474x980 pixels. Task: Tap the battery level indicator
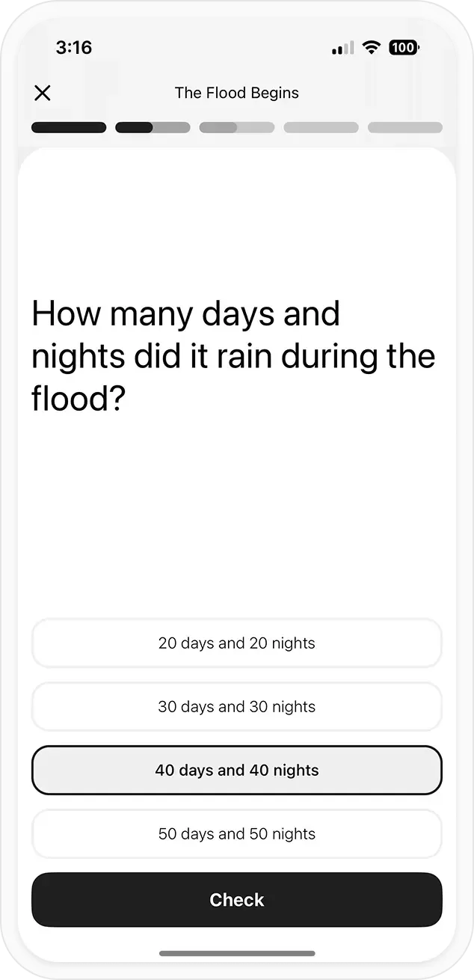point(404,47)
